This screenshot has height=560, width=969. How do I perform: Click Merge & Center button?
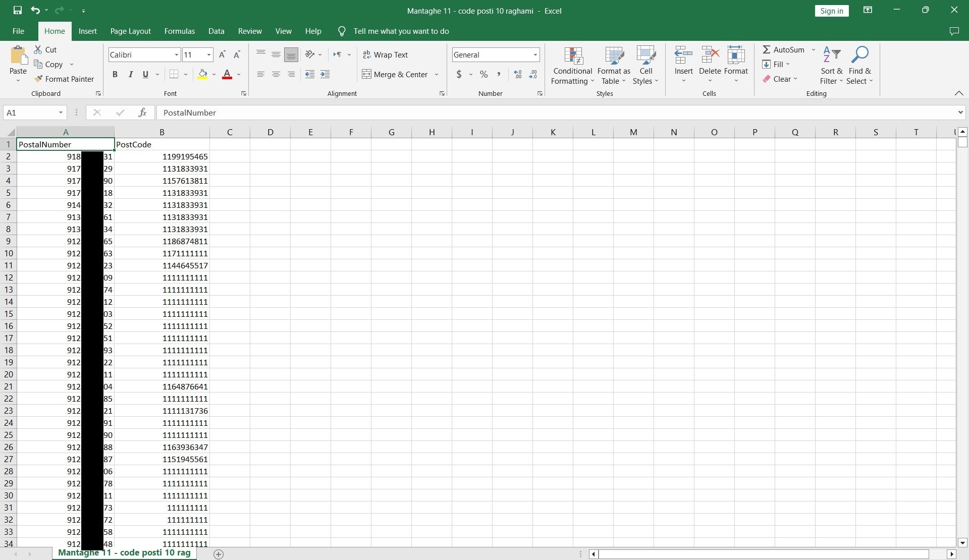[395, 74]
